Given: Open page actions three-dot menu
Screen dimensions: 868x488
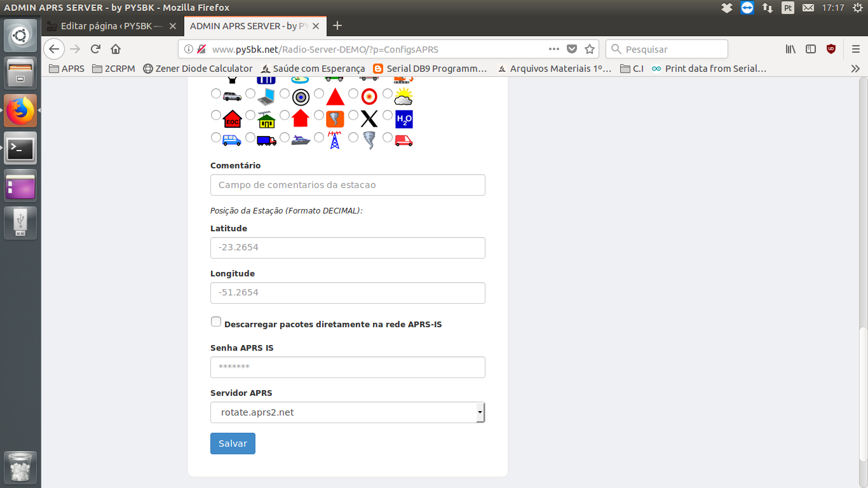Looking at the screenshot, I should click(554, 49).
